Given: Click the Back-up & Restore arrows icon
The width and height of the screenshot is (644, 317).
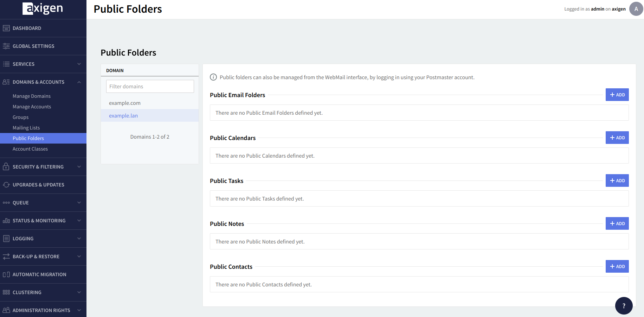Looking at the screenshot, I should tap(6, 256).
